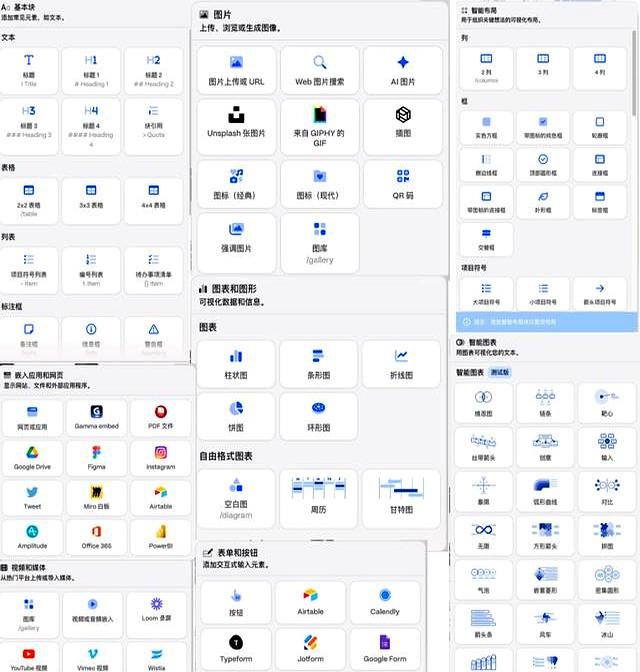
Task: Add a Google Form
Action: click(x=385, y=649)
